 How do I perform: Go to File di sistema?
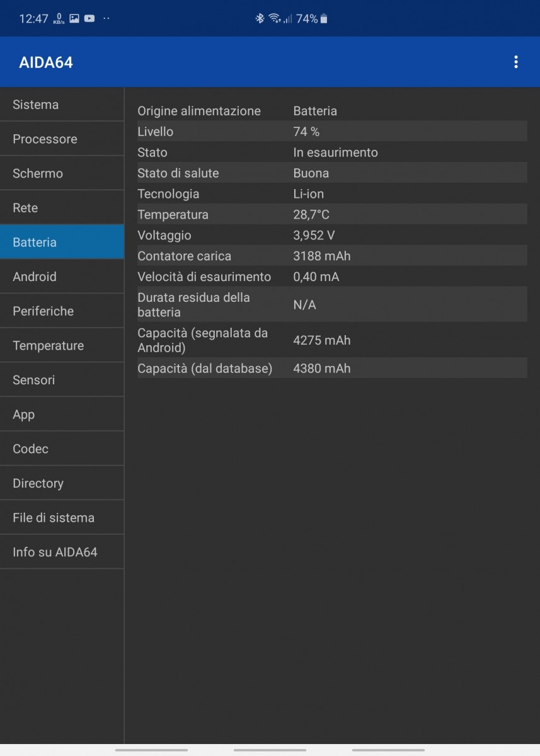(x=62, y=518)
